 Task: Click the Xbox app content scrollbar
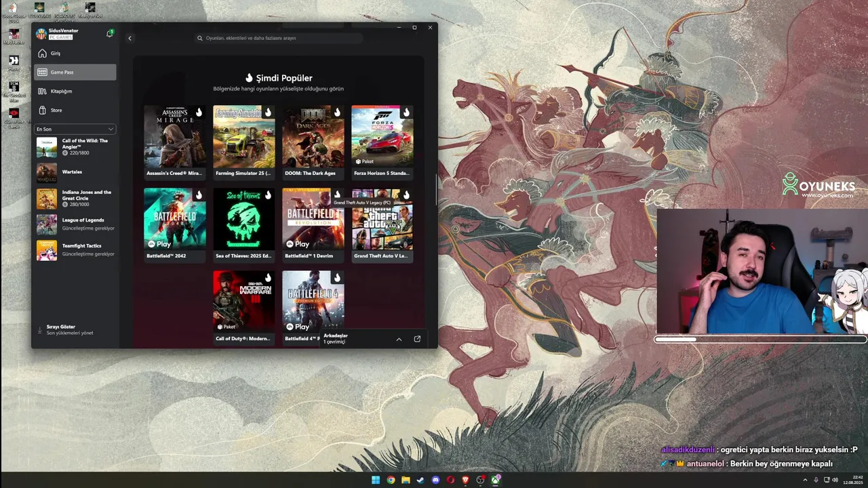tap(435, 190)
